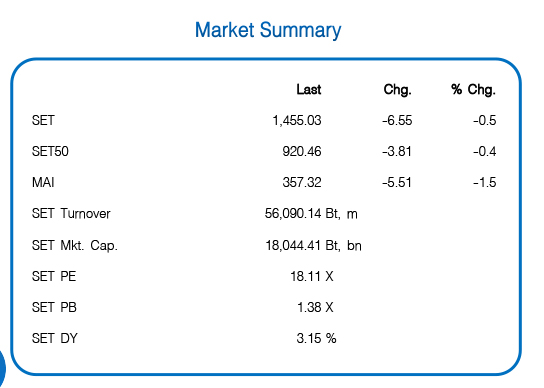544x388 pixels.
Task: Click the SET50 row label
Action: click(50, 151)
